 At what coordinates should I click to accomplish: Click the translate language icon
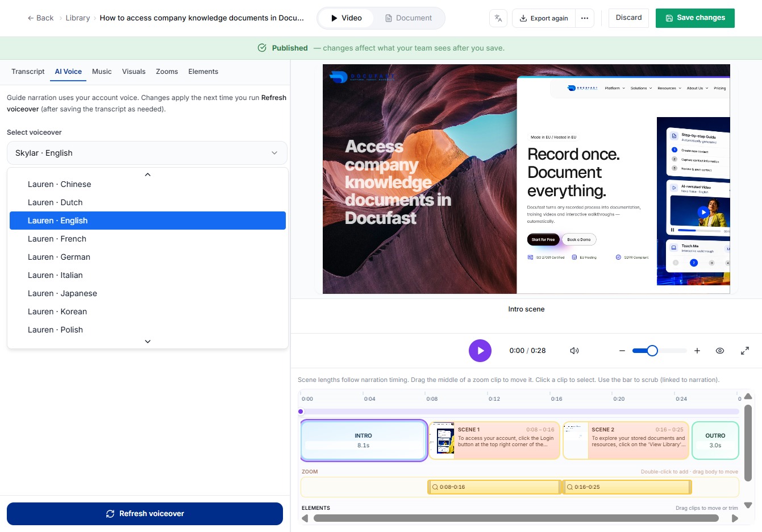[498, 18]
